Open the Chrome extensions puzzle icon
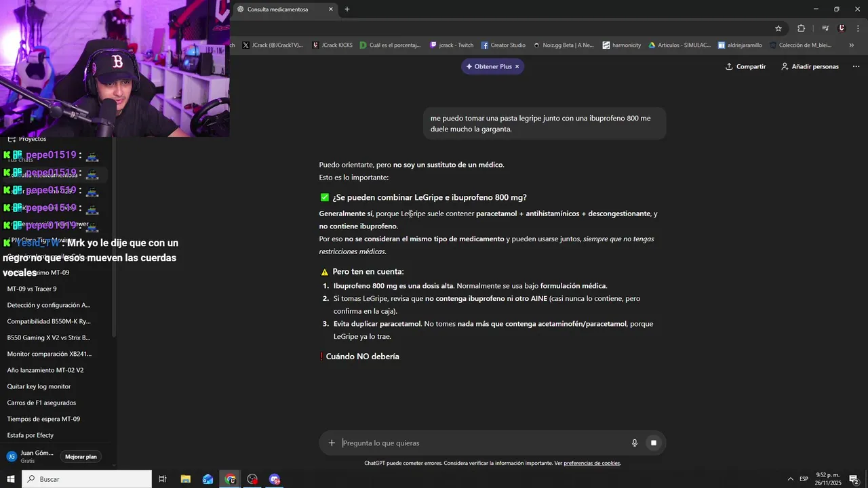 pyautogui.click(x=802, y=28)
